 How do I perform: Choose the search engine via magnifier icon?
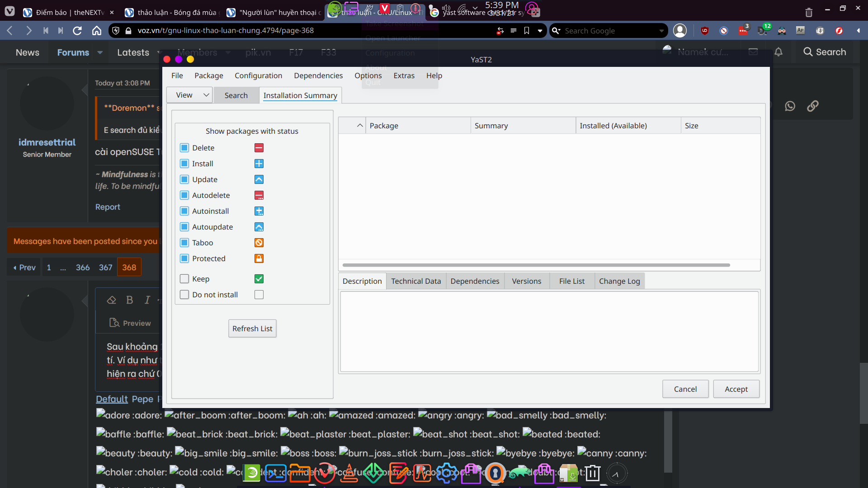[557, 31]
